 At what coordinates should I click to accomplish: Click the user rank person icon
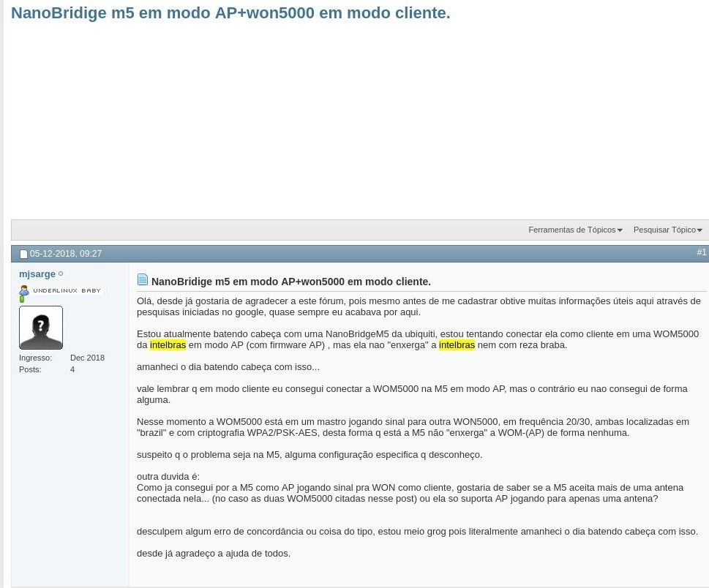(x=24, y=290)
